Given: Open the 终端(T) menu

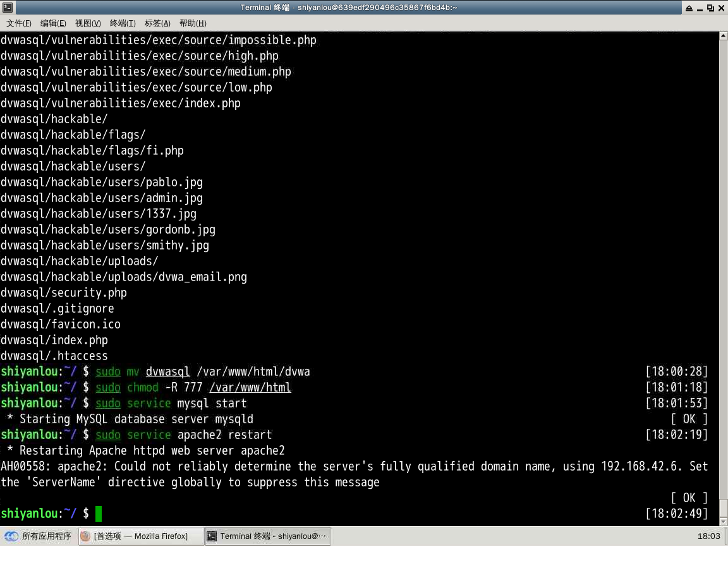Looking at the screenshot, I should (123, 23).
